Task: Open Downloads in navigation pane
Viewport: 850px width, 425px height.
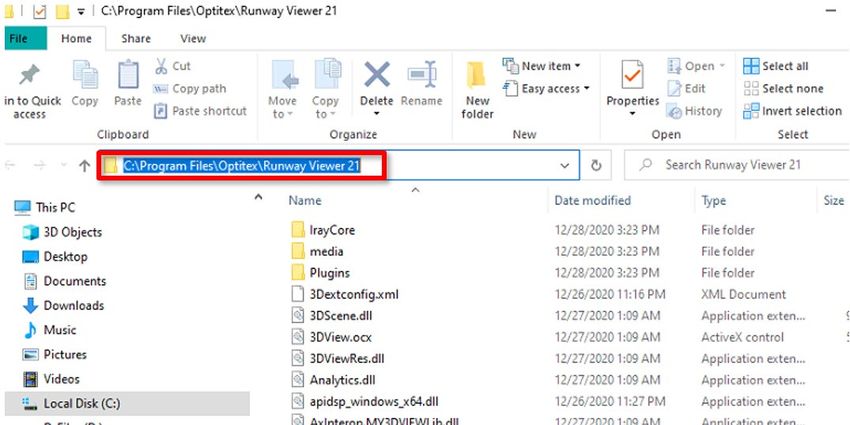Action: tap(63, 305)
